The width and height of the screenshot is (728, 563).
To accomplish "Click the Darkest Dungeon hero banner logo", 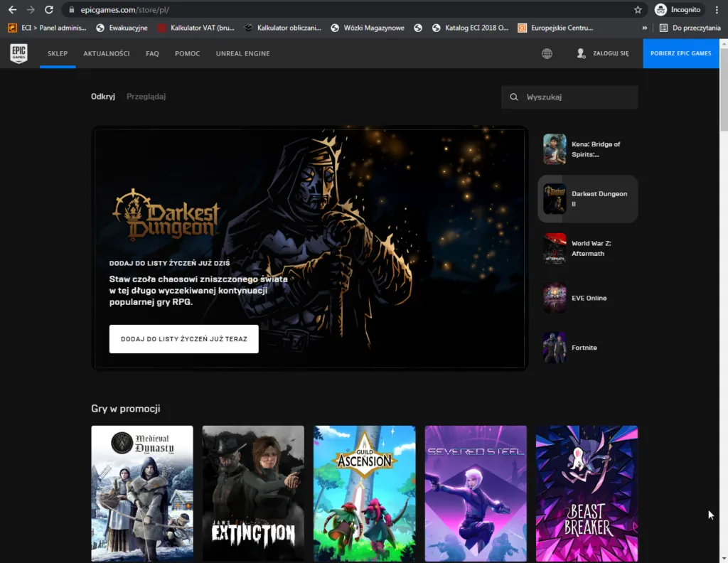I will (166, 215).
